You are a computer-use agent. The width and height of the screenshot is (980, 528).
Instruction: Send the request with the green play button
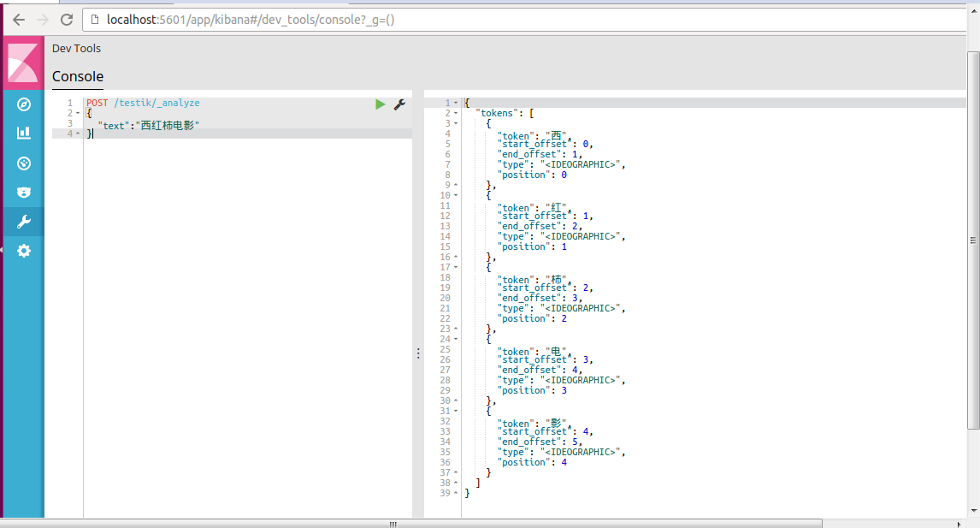coord(380,104)
